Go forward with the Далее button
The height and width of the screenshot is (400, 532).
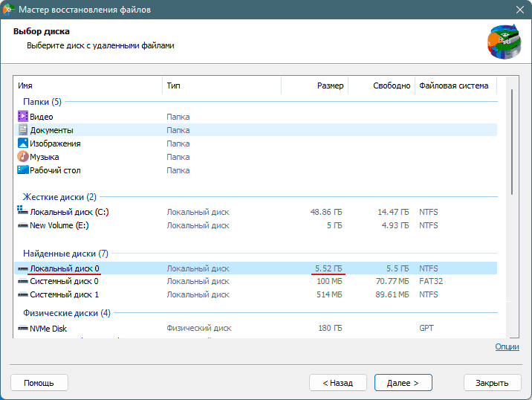403,383
